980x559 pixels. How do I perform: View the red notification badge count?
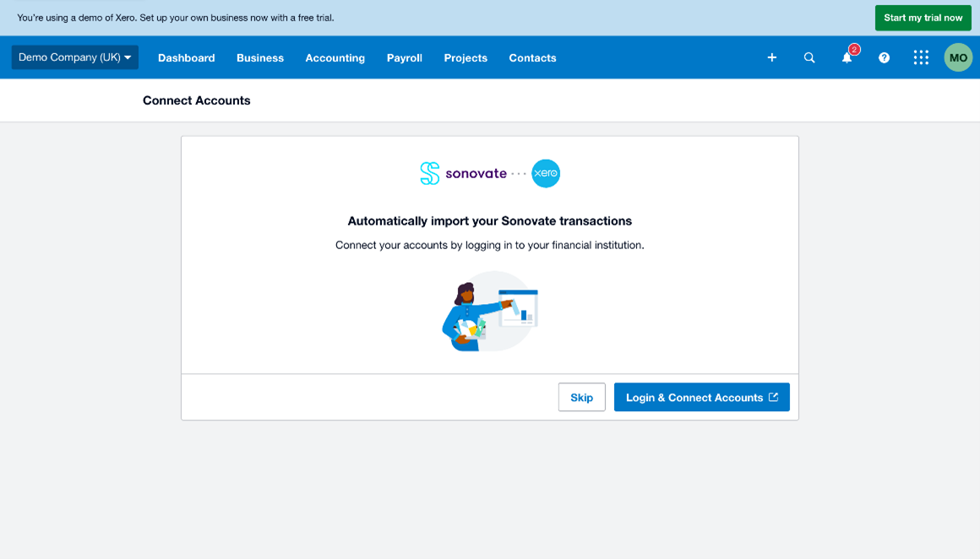tap(854, 50)
